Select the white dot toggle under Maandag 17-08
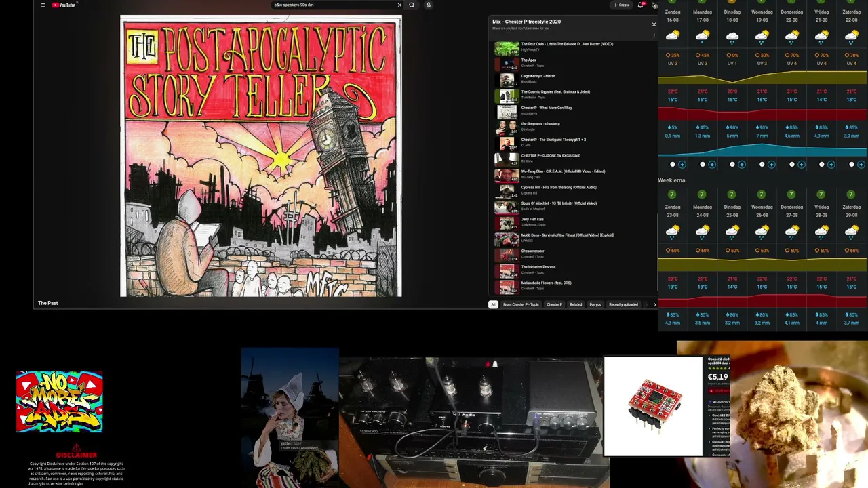 703,165
